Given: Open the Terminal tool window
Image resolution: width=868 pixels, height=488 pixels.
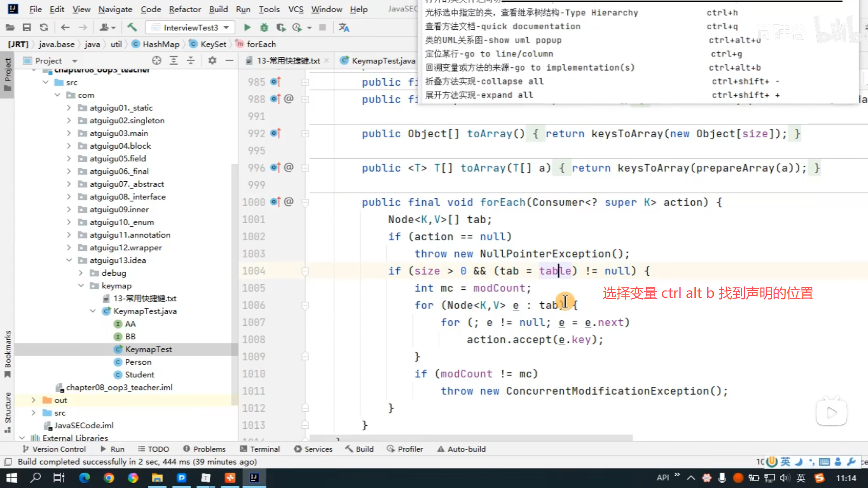Looking at the screenshot, I should click(x=260, y=449).
